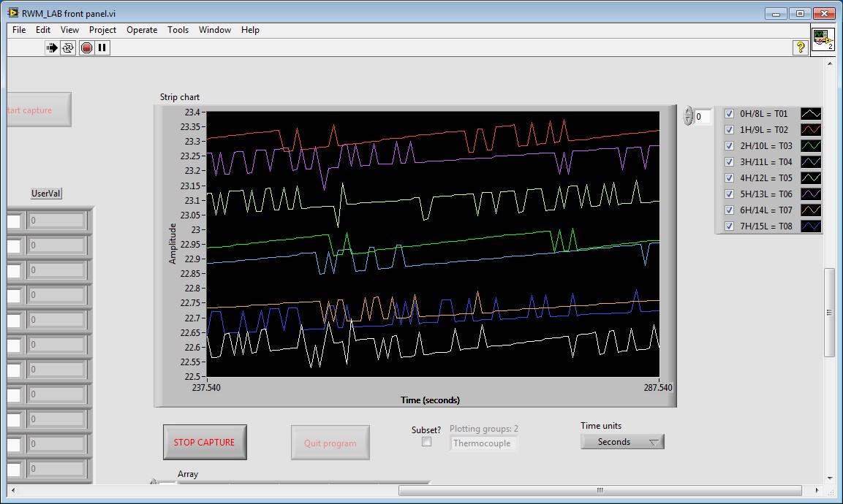Click the Pause execution icon
The image size is (843, 504).
[x=102, y=47]
